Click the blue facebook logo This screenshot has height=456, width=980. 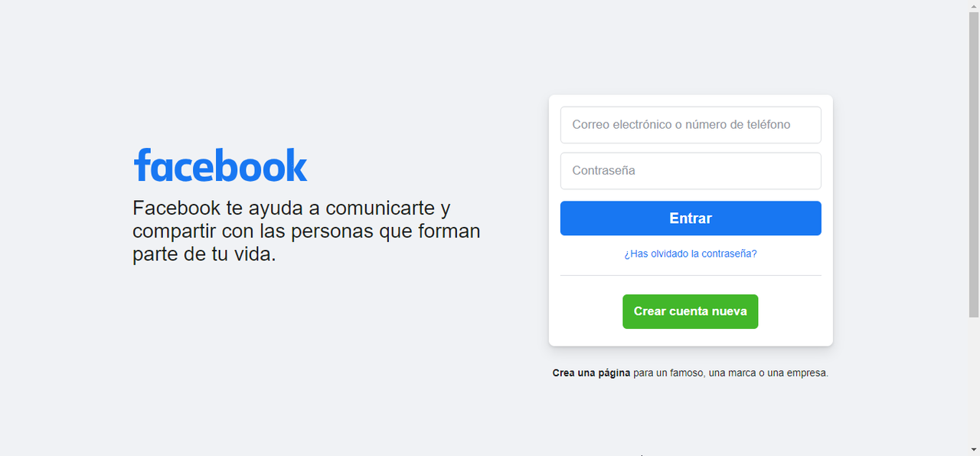[220, 165]
